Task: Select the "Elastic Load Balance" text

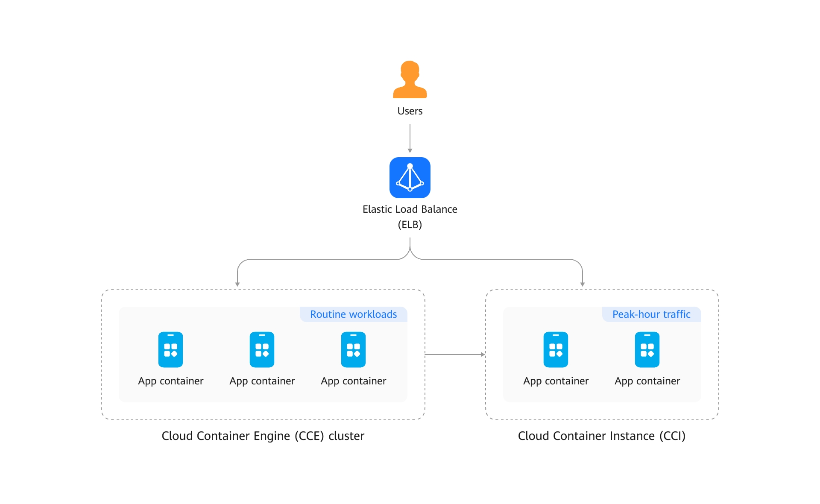Action: coord(410,209)
